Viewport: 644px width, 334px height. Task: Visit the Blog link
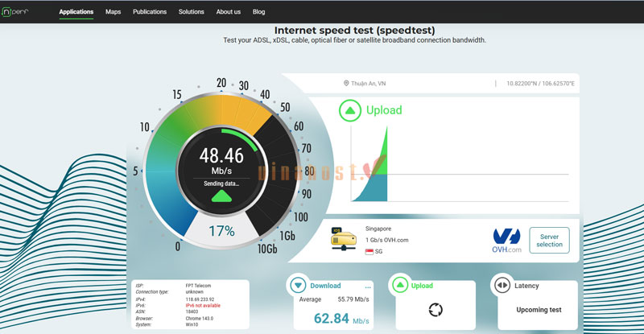[258, 12]
